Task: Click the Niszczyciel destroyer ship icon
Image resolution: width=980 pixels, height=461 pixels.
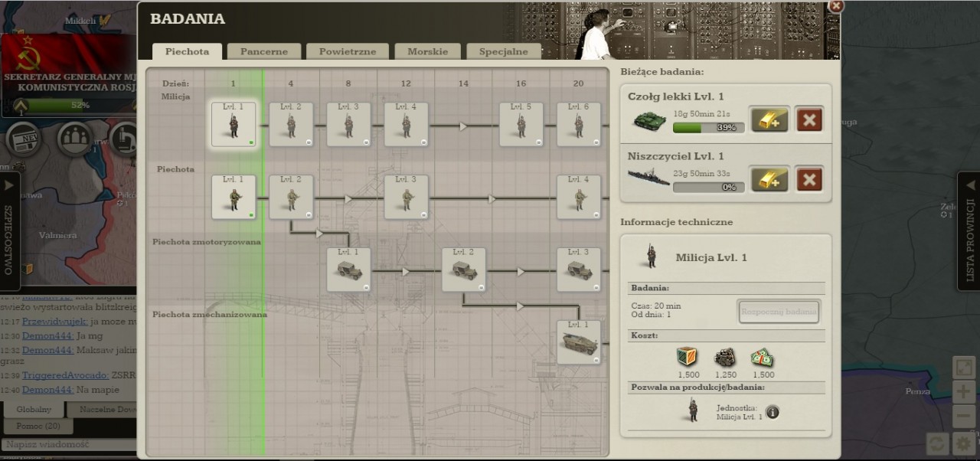Action: pyautogui.click(x=648, y=178)
